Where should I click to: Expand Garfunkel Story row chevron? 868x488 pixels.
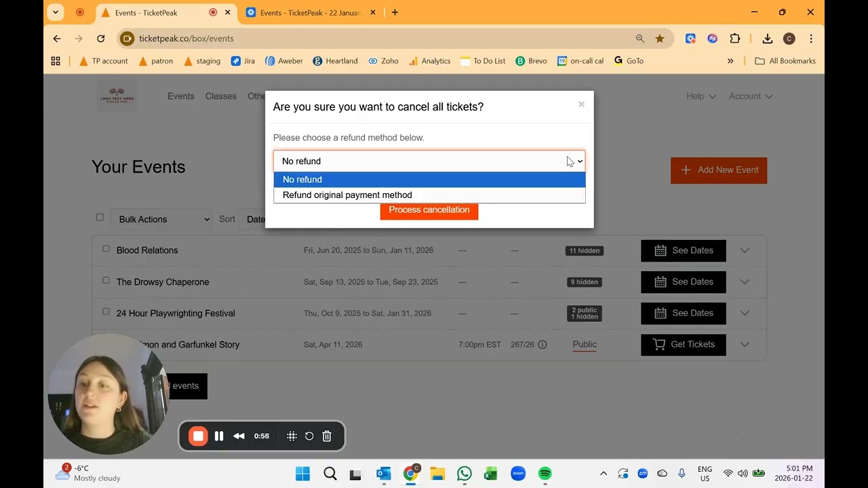point(745,344)
